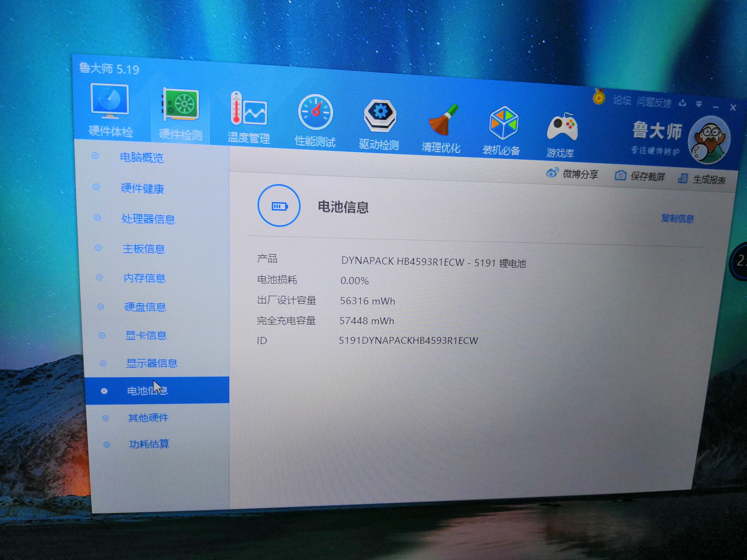The width and height of the screenshot is (747, 560).
Task: Select 处理器信息 processor info sidebar item
Action: tap(148, 219)
